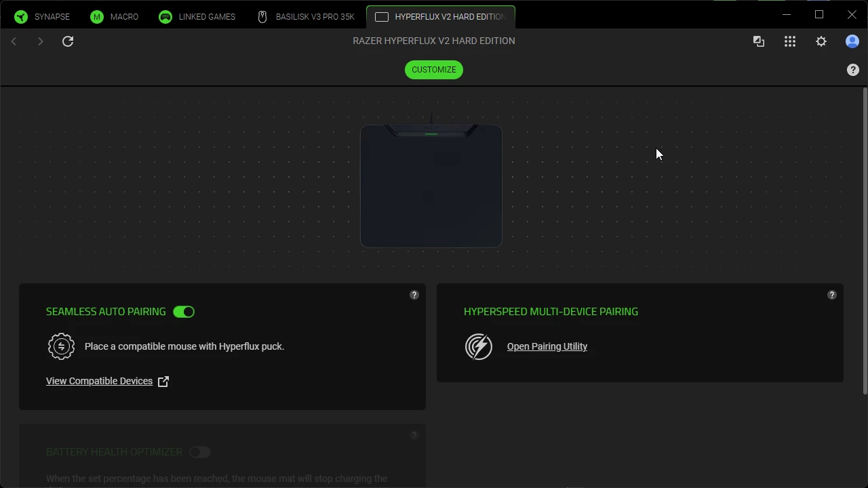This screenshot has width=868, height=488.
Task: Click the Battery Health Optimizer heading
Action: click(114, 452)
